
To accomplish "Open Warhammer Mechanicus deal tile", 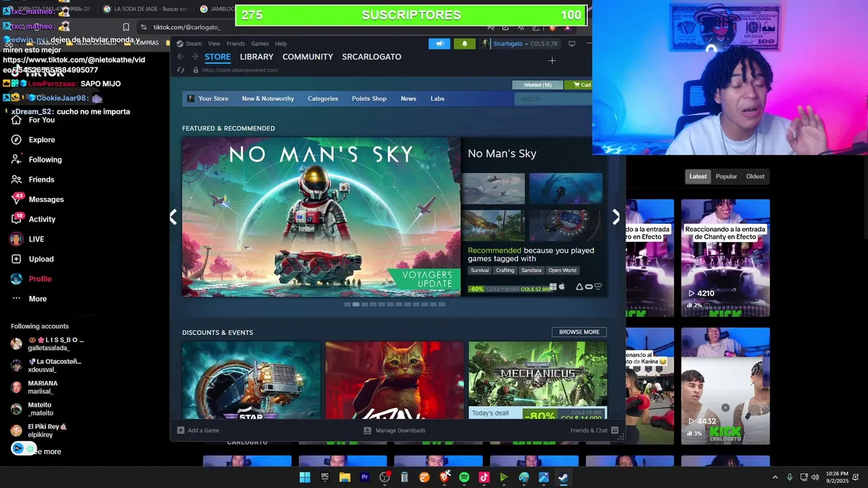I will click(x=538, y=380).
